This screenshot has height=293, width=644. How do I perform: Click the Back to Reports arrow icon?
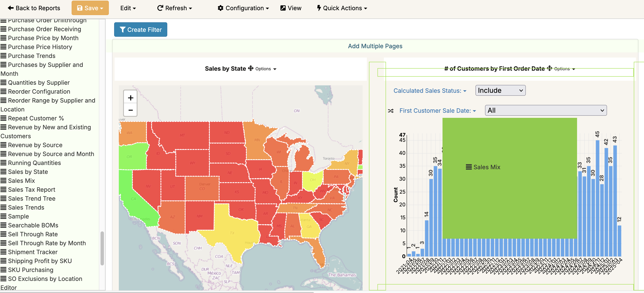point(10,8)
